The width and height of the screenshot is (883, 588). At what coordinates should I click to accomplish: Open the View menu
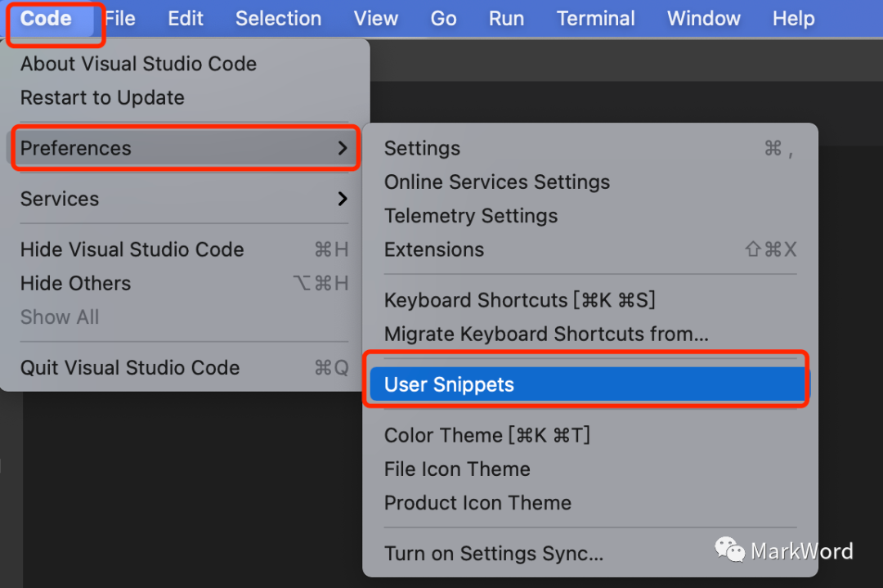click(x=376, y=18)
